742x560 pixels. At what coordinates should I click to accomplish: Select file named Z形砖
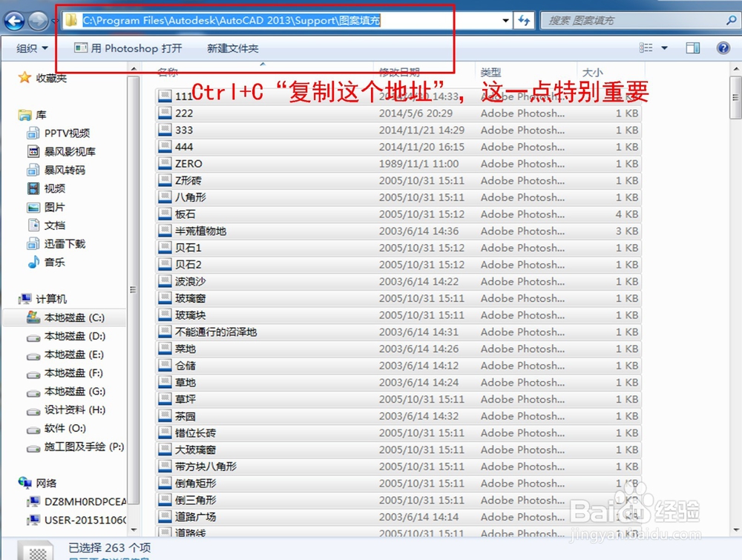[398, 181]
